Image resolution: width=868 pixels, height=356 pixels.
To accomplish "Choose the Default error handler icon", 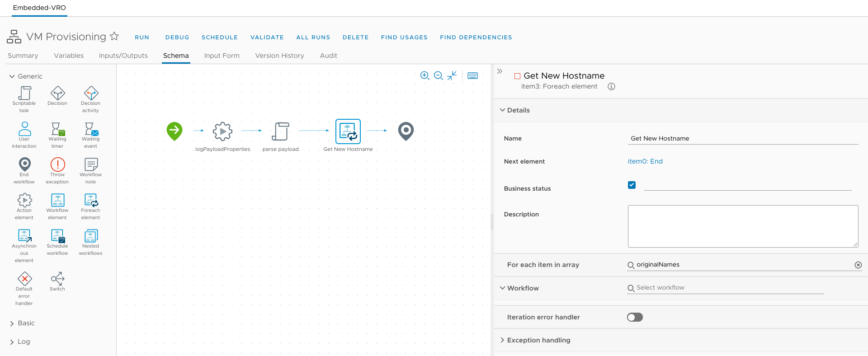I will [x=24, y=279].
